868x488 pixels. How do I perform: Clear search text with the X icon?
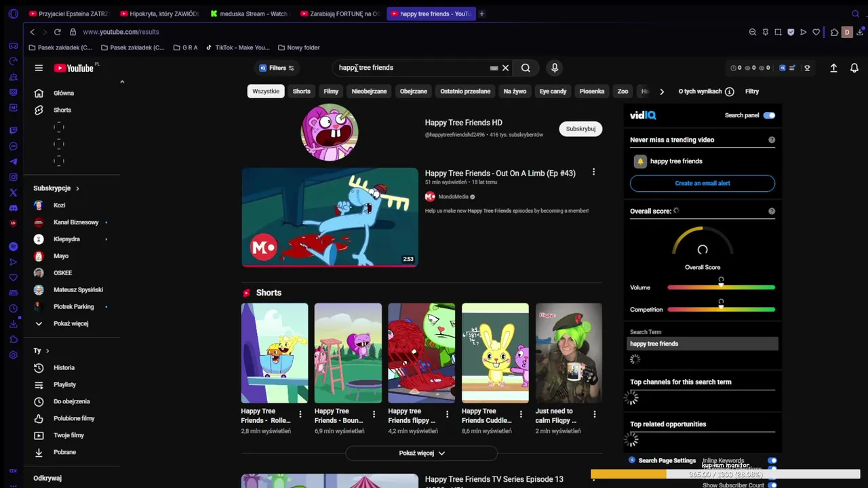click(x=505, y=68)
